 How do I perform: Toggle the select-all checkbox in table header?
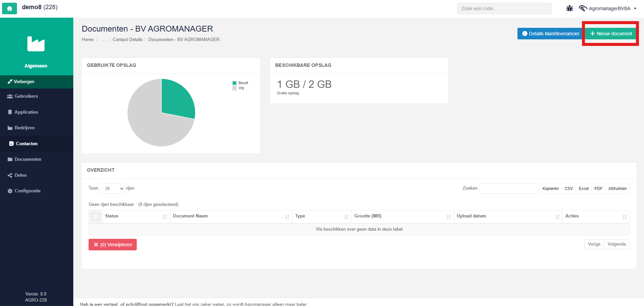95,216
